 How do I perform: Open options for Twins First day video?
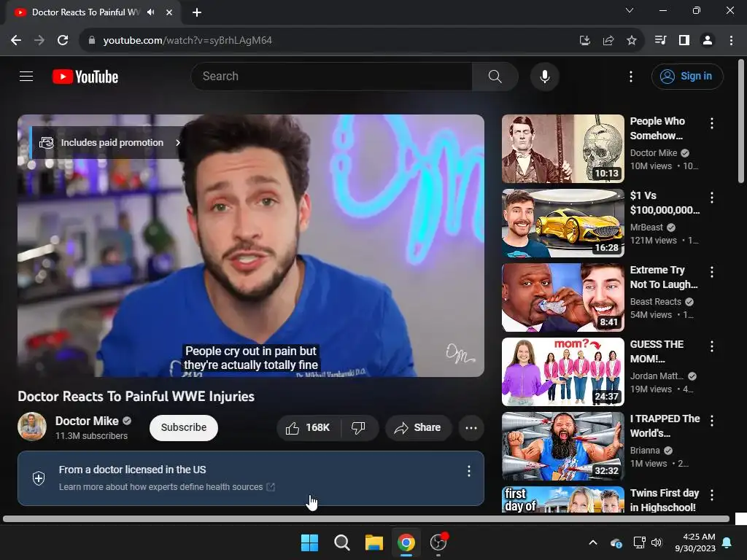coord(712,495)
